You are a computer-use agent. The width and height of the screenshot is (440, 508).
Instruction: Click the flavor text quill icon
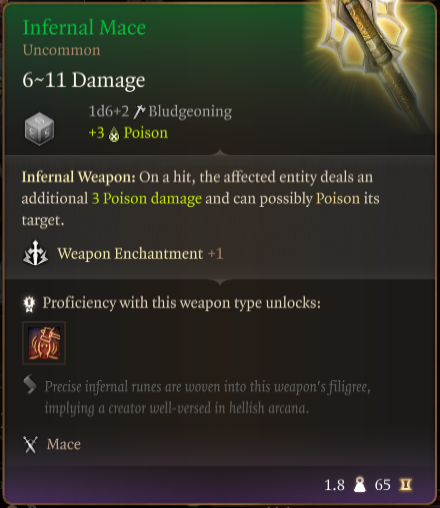coord(30,384)
